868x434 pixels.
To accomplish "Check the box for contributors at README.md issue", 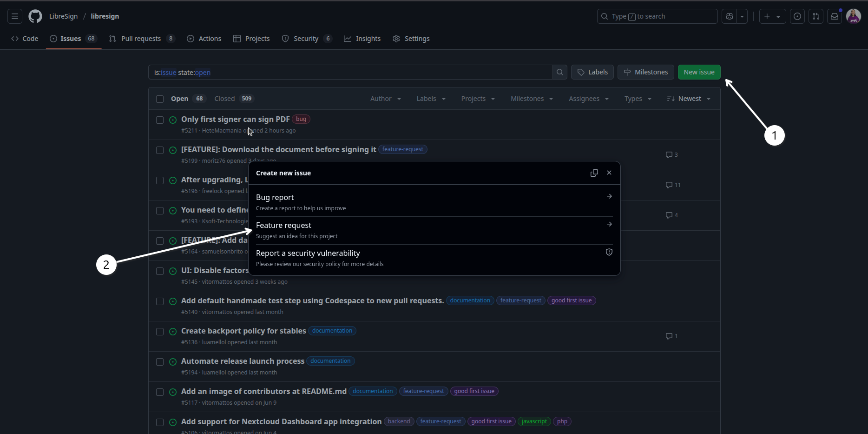I will [x=160, y=392].
